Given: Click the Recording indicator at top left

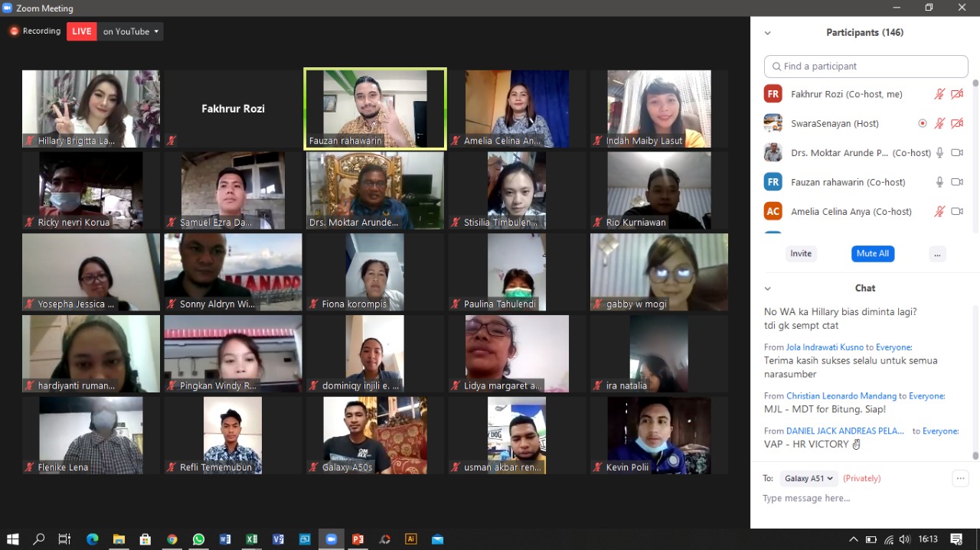Looking at the screenshot, I should 35,31.
